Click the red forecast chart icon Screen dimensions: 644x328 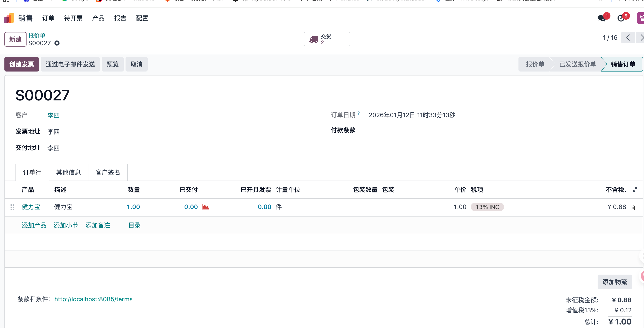[x=206, y=207]
